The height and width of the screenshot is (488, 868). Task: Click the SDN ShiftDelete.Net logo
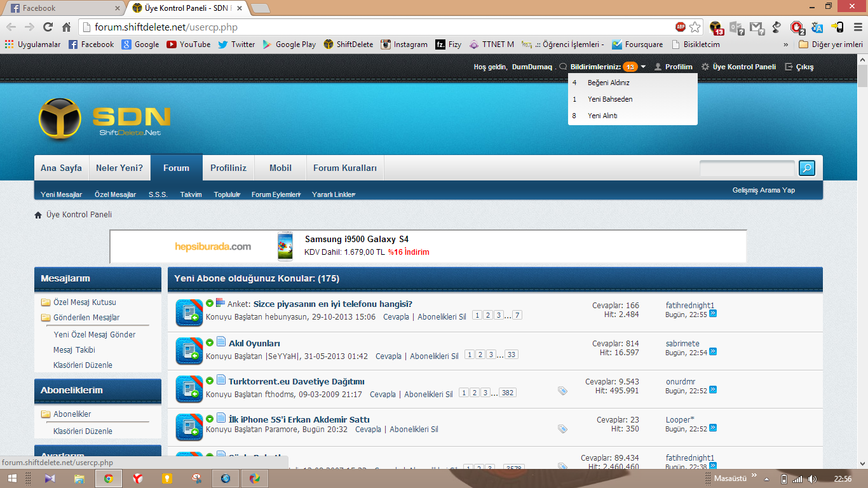(104, 119)
